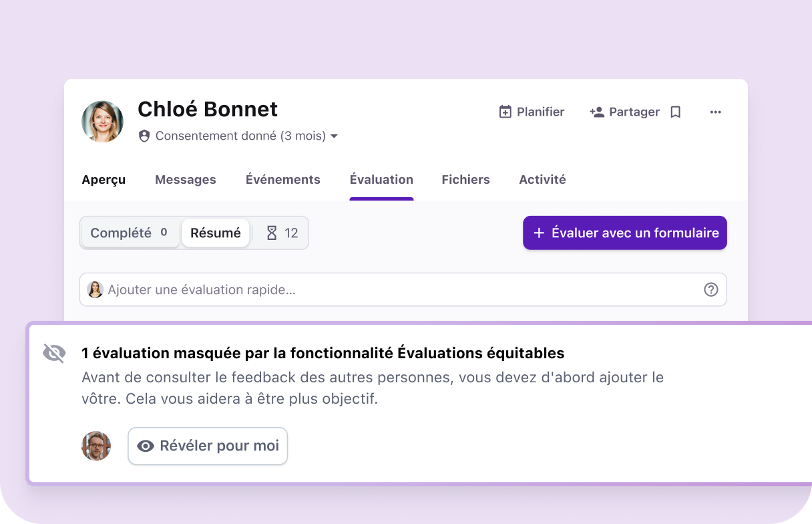Screen dimensions: 812x524
Task: Open the Fichiers tab
Action: coord(465,180)
